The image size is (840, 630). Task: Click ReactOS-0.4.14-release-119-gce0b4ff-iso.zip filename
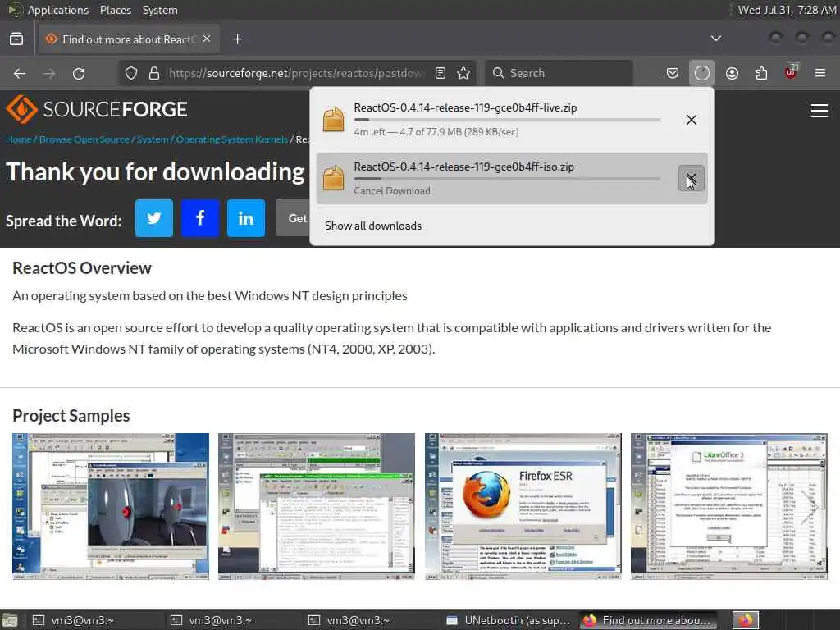(x=464, y=167)
